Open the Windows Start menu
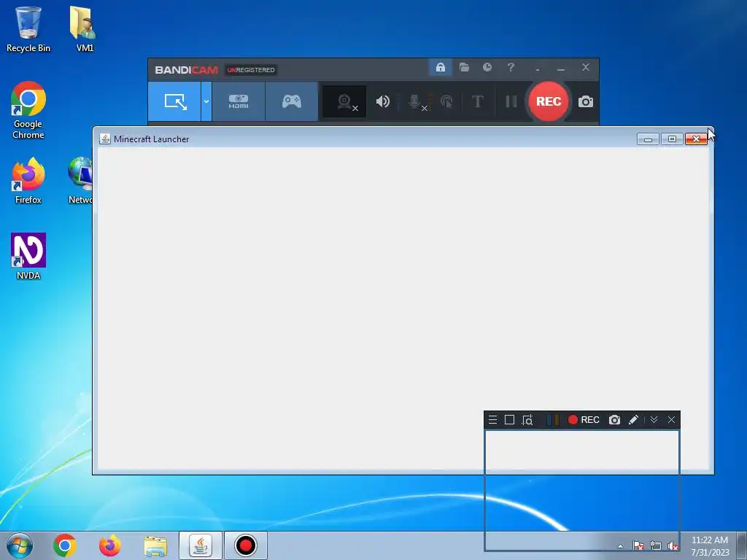 (20, 545)
